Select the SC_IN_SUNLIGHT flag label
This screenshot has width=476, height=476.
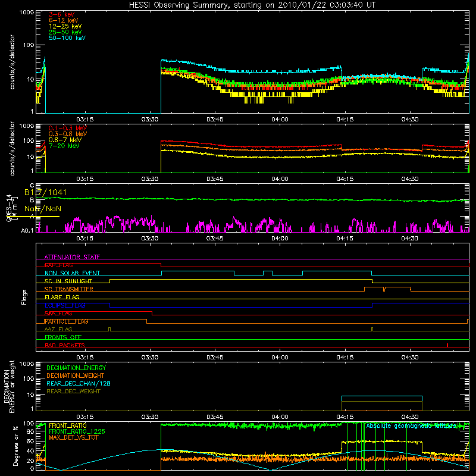point(68,281)
